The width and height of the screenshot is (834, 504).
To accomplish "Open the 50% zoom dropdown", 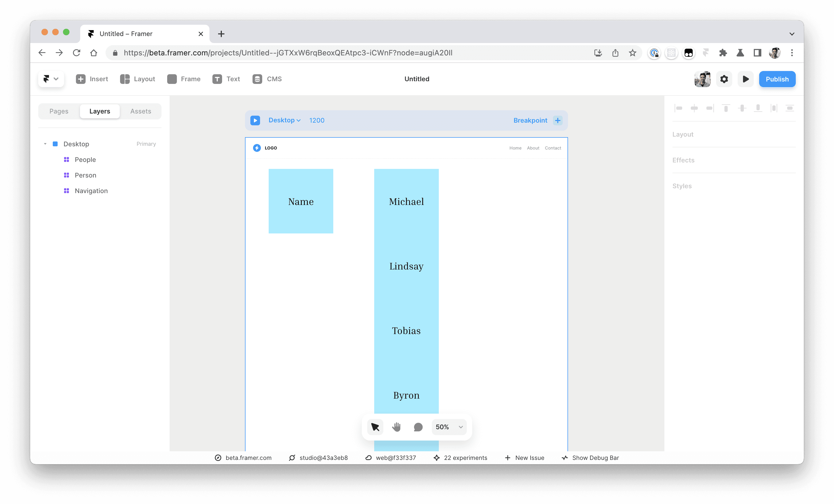I will pyautogui.click(x=449, y=427).
